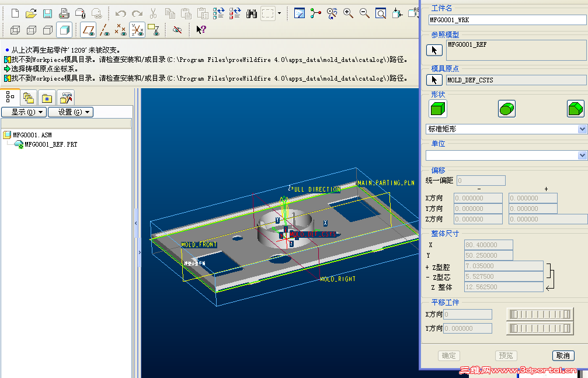Click the crossed-out eye unhide icon
The height and width of the screenshot is (378, 588).
point(178,30)
